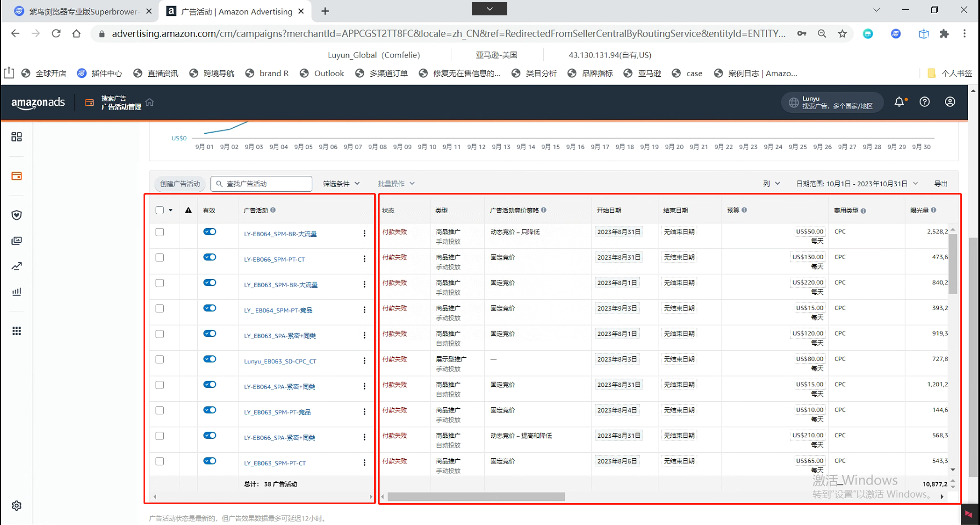
Task: Click the shield icon in left sidebar
Action: 16,215
